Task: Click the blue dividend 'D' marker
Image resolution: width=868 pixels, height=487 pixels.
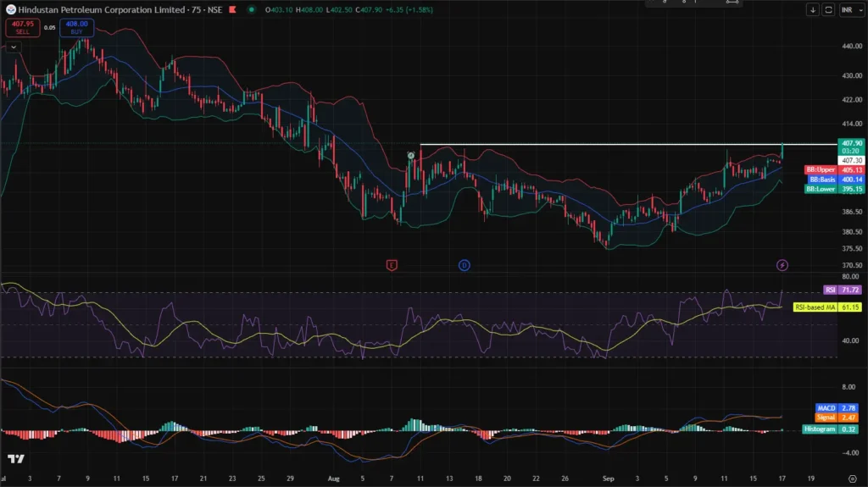Action: pos(465,265)
